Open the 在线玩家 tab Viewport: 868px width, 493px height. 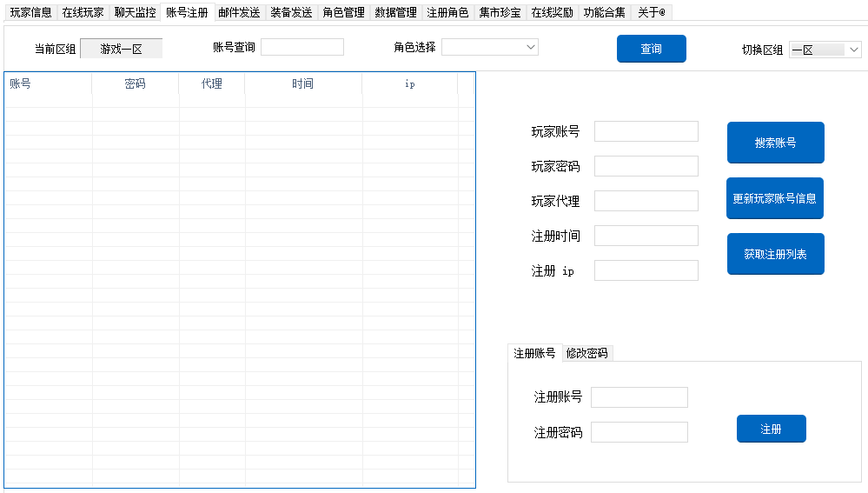83,12
